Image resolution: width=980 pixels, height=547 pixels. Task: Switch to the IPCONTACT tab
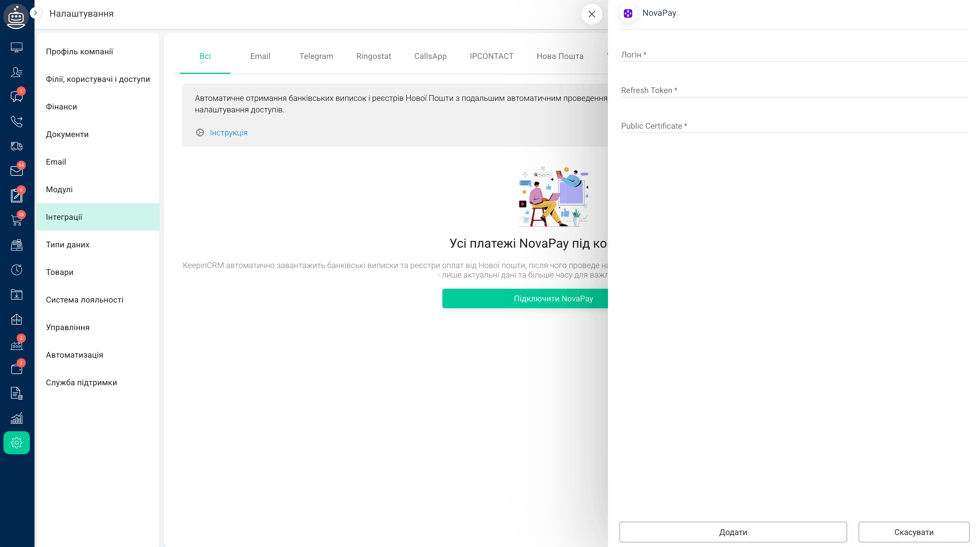click(x=491, y=56)
